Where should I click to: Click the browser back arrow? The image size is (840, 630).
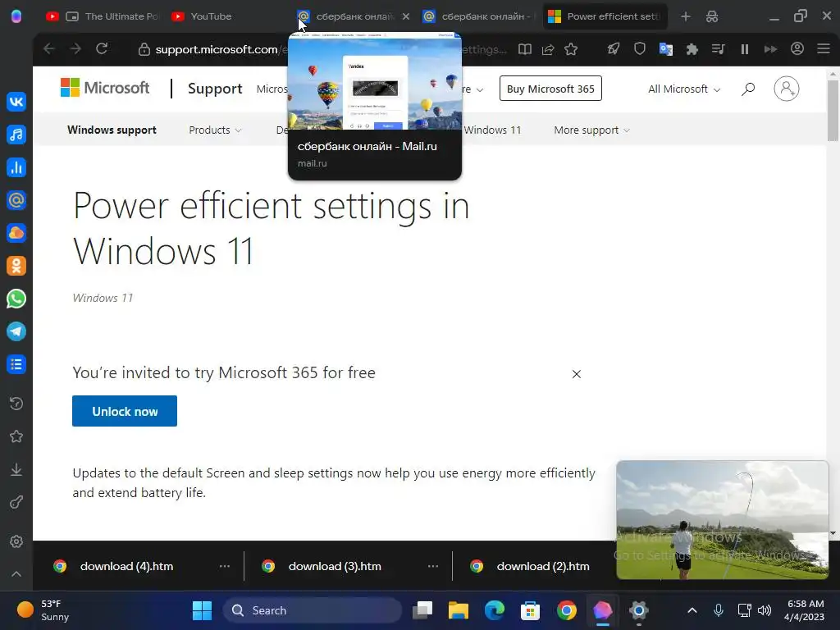pos(49,48)
